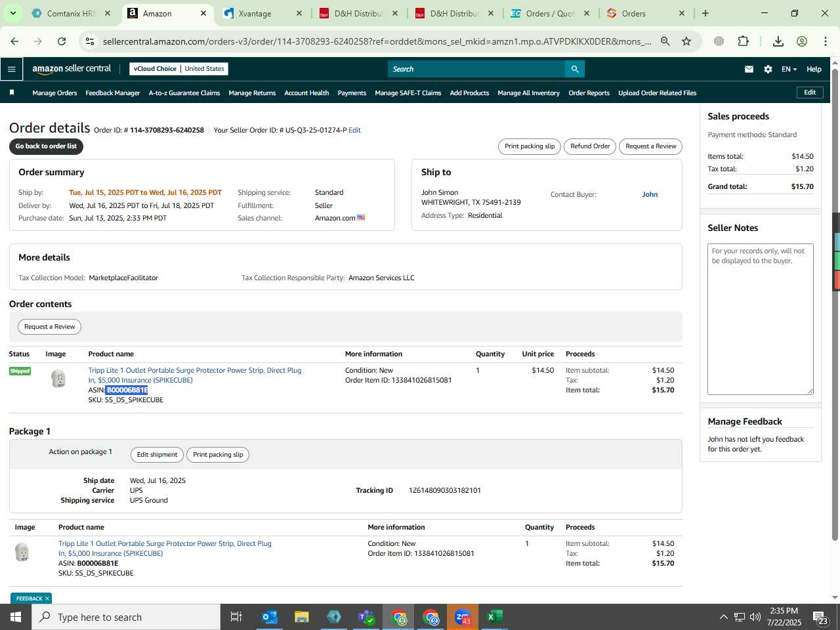The width and height of the screenshot is (840, 630).
Task: Open Excel from the taskbar
Action: [495, 617]
